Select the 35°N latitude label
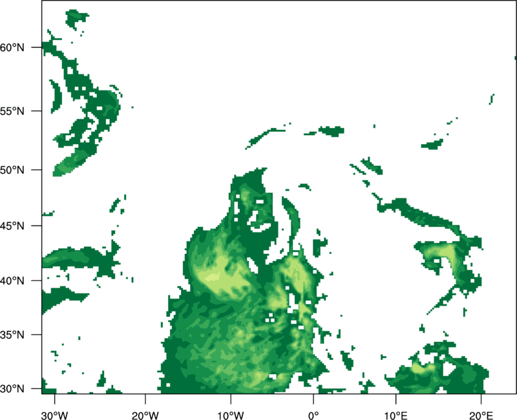This screenshot has width=517, height=420. pyautogui.click(x=12, y=335)
